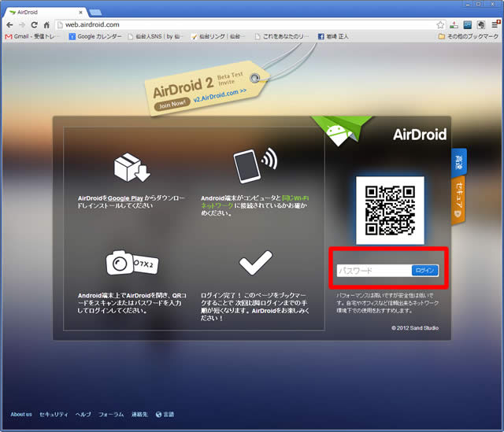Image resolution: width=504 pixels, height=432 pixels.
Task: Click the green 同じWi-Fiネットワーク link
Action: click(254, 201)
